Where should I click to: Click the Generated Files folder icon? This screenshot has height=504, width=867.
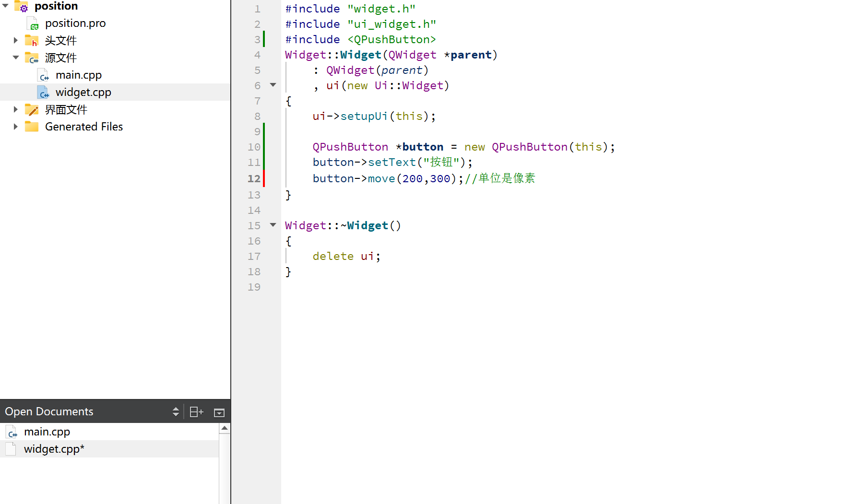[32, 127]
